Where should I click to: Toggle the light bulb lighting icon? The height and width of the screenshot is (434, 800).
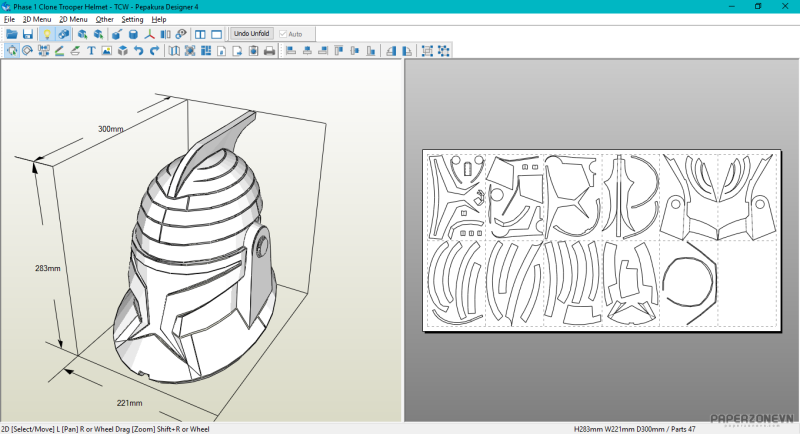pyautogui.click(x=46, y=34)
